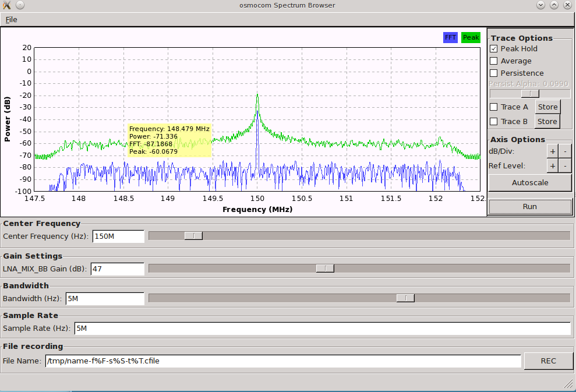Increase dB/Div with the plus button
Viewport: 576px width, 392px height.
tap(553, 151)
